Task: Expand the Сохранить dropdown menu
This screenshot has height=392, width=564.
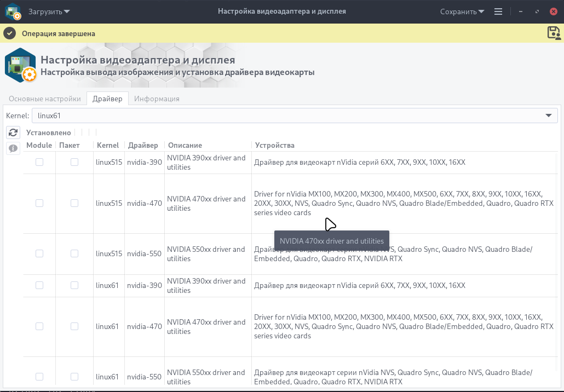Action: coord(462,11)
